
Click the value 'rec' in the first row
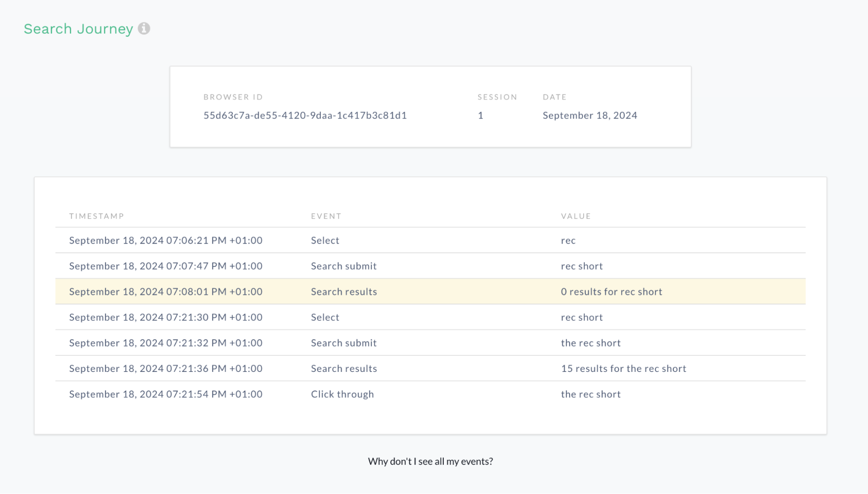click(568, 241)
